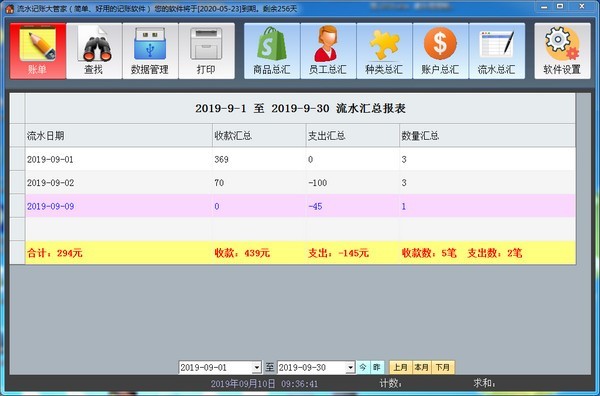Click the 支出汇总 column header
Image resolution: width=600 pixels, height=396 pixels.
pyautogui.click(x=353, y=135)
